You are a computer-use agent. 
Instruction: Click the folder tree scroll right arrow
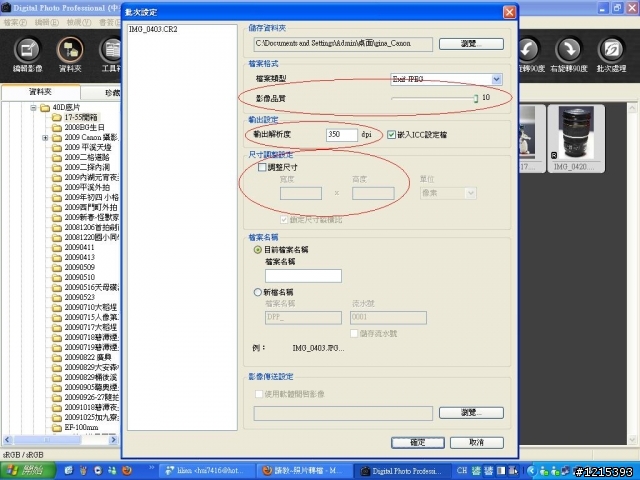pyautogui.click(x=113, y=440)
